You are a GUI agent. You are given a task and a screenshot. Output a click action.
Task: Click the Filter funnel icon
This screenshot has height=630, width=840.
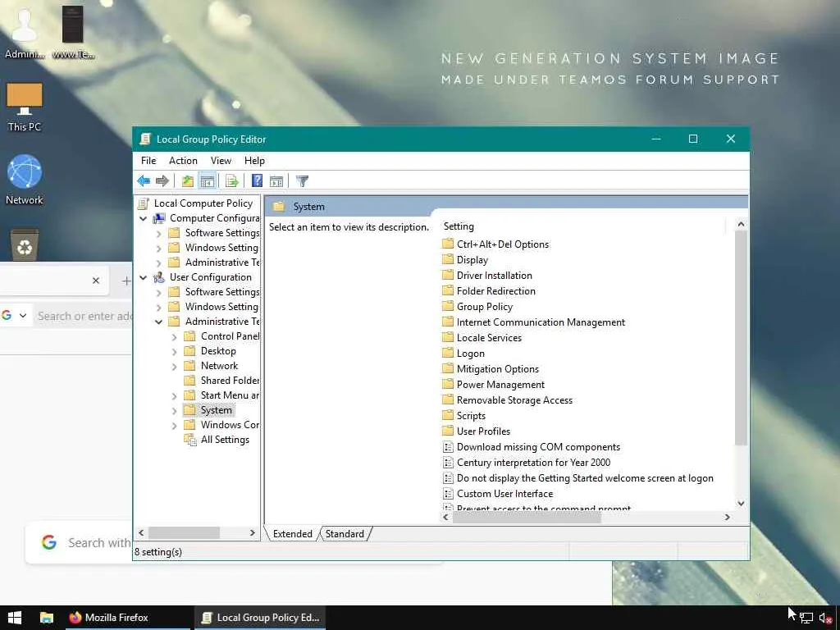coord(302,181)
